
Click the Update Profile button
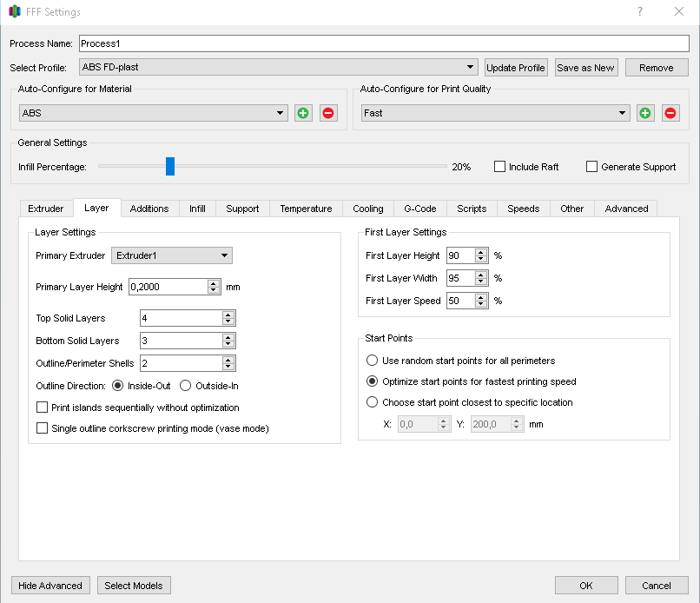coord(516,68)
